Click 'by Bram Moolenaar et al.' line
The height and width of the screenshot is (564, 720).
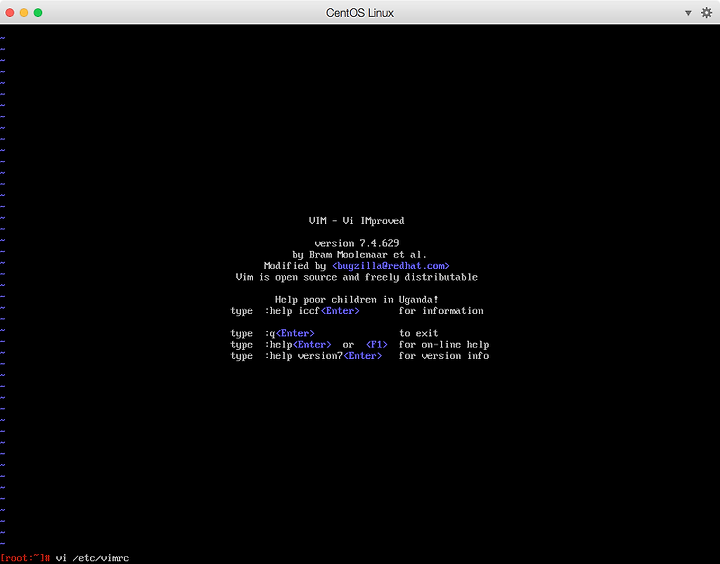coord(360,255)
